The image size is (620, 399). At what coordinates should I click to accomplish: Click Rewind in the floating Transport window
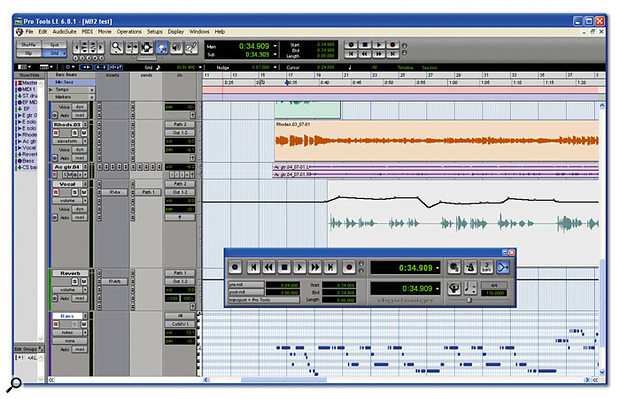269,268
